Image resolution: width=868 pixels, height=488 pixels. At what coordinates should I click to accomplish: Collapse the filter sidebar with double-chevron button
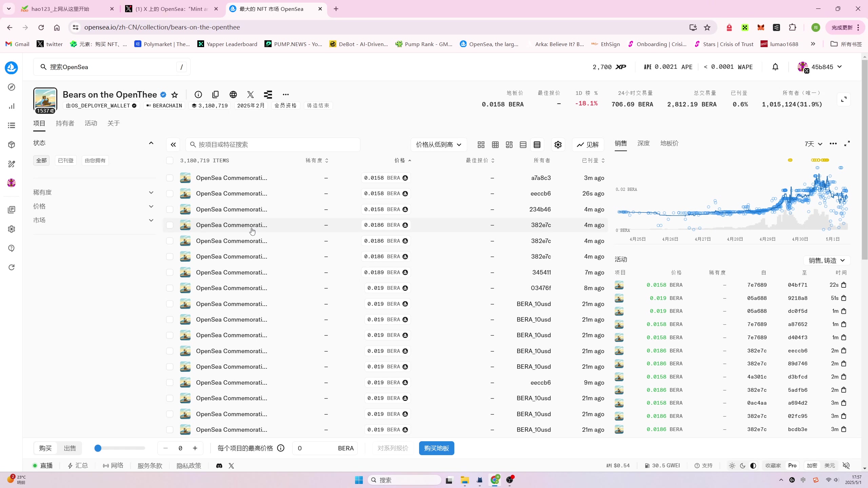click(173, 145)
